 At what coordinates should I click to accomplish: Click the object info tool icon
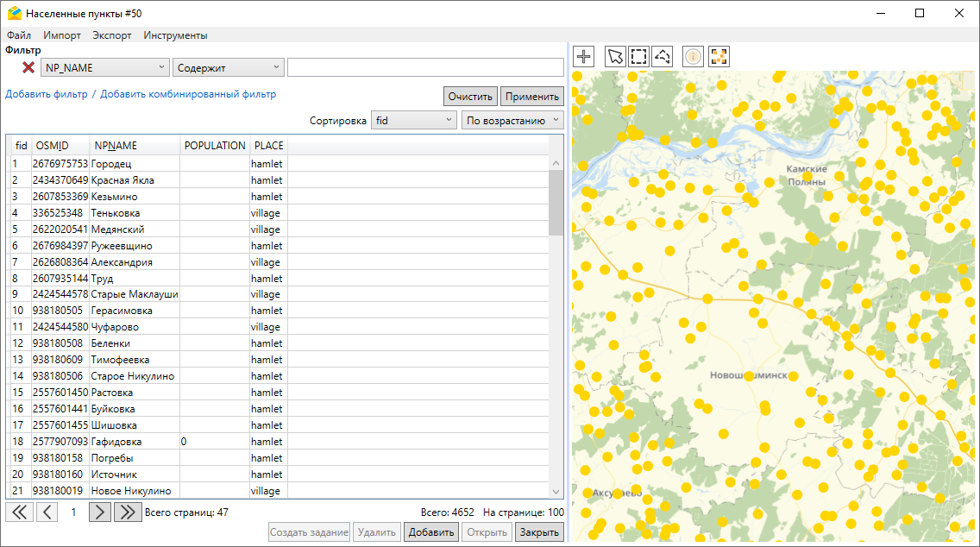coord(694,57)
